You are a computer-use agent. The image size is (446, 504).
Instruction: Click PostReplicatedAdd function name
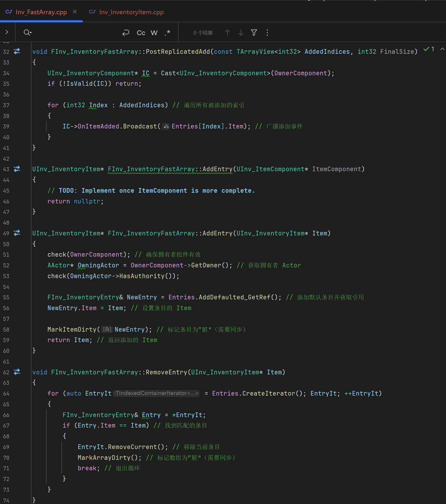pyautogui.click(x=178, y=51)
